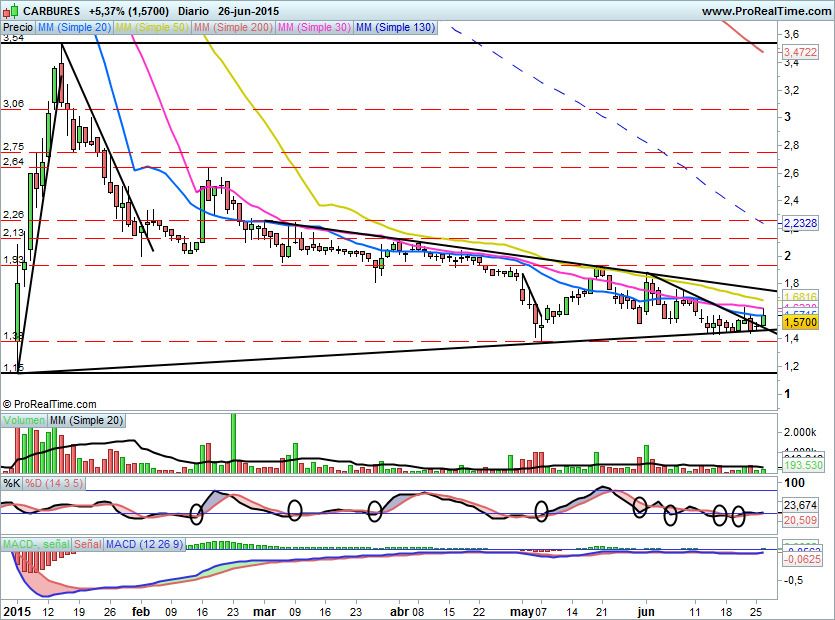Click the 26-jun-2015 date text
This screenshot has width=835, height=620.
tap(248, 11)
